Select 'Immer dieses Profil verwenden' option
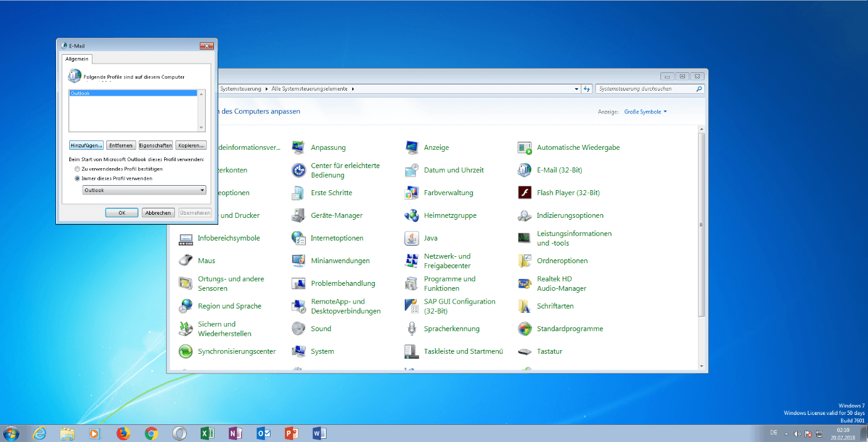Viewport: 868px width, 442px height. 77,178
